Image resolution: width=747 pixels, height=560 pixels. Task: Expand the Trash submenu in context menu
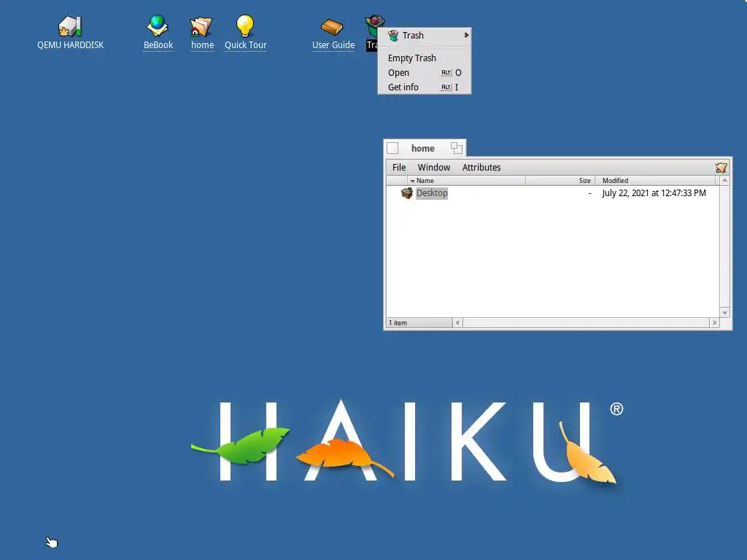tap(425, 35)
